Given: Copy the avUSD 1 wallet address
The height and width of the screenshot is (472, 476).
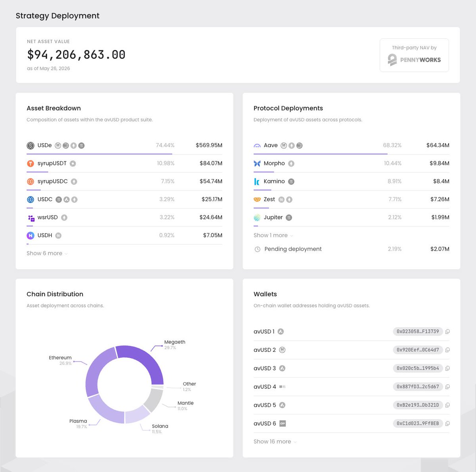Looking at the screenshot, I should click(447, 332).
